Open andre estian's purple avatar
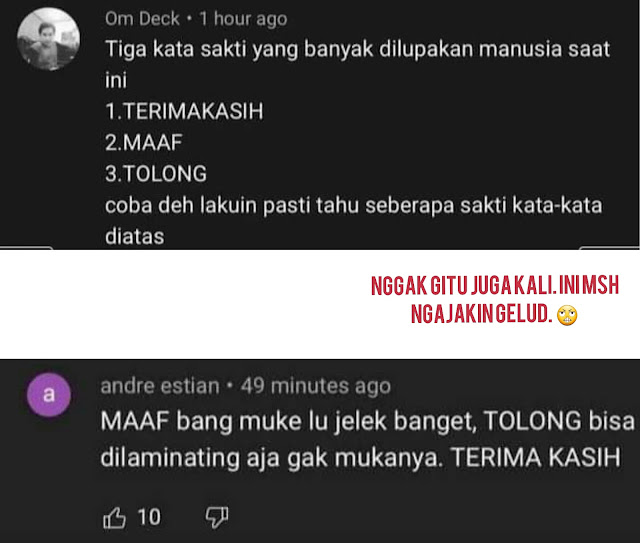 click(x=49, y=395)
